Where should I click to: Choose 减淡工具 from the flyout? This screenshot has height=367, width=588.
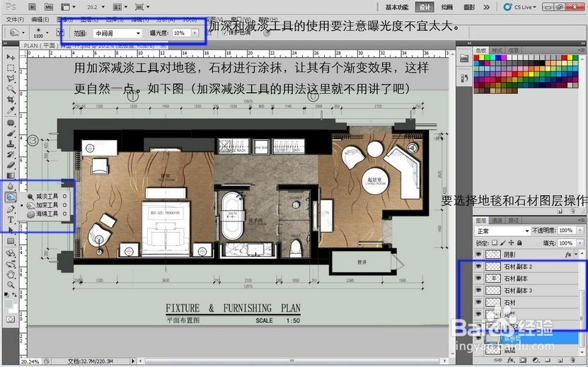[x=47, y=197]
